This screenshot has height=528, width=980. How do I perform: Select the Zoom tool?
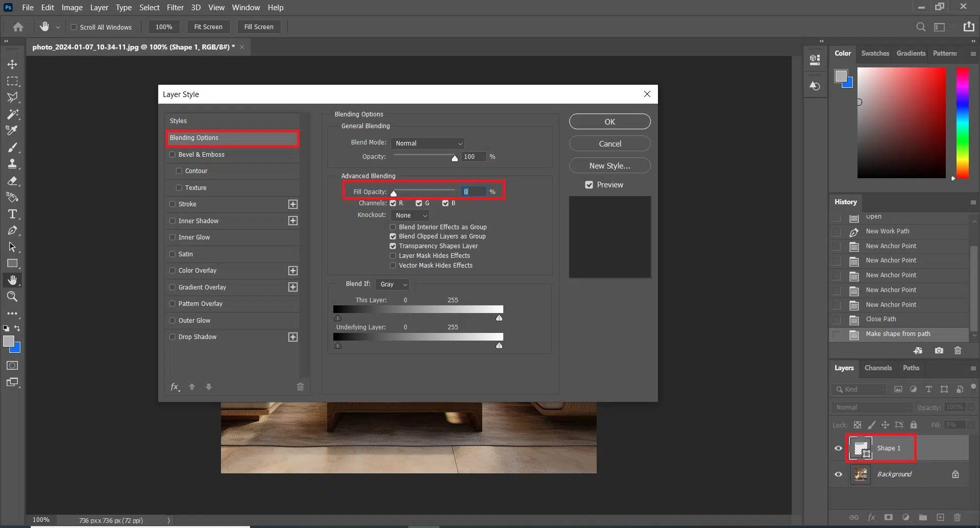pos(12,297)
